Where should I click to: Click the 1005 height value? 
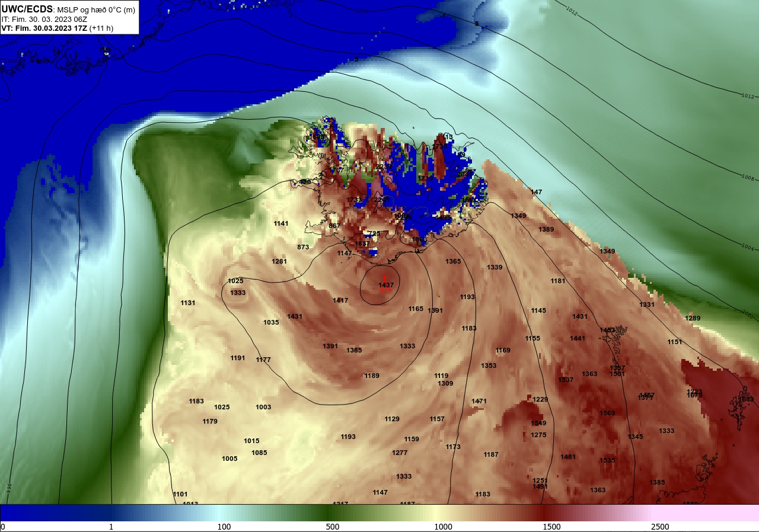click(x=229, y=459)
